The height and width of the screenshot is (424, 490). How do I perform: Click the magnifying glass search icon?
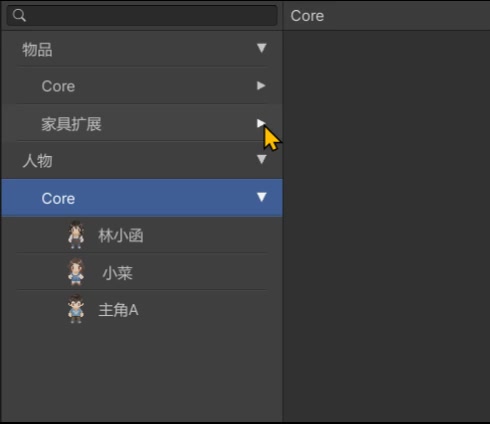point(19,15)
